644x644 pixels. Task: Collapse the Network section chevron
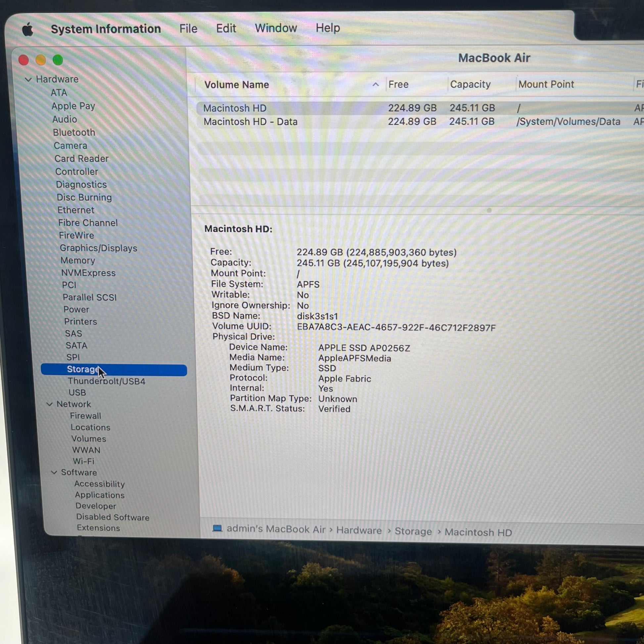tap(49, 404)
